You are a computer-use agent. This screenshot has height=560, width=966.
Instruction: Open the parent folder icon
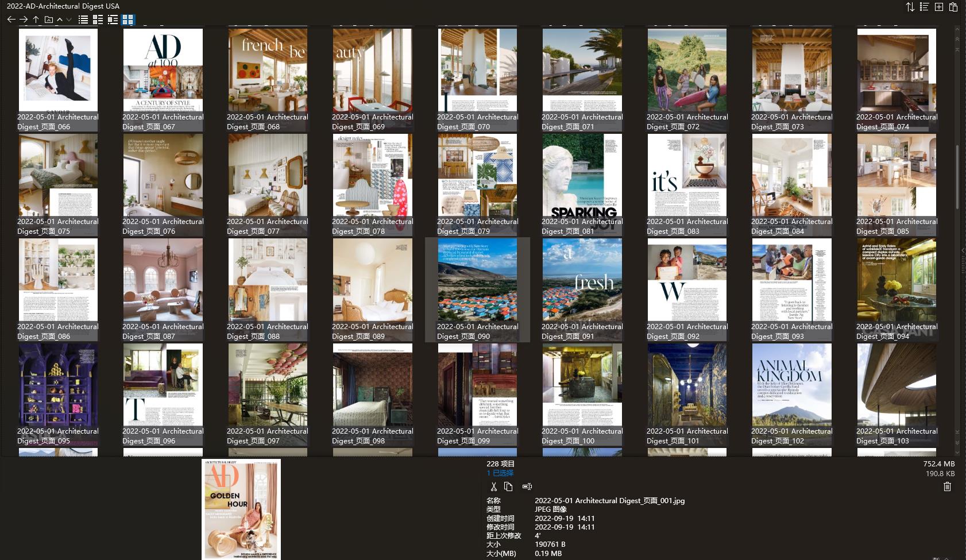pos(49,19)
